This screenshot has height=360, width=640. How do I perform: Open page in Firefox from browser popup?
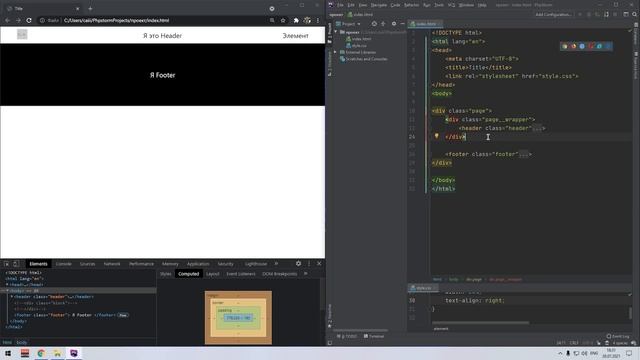(573, 46)
